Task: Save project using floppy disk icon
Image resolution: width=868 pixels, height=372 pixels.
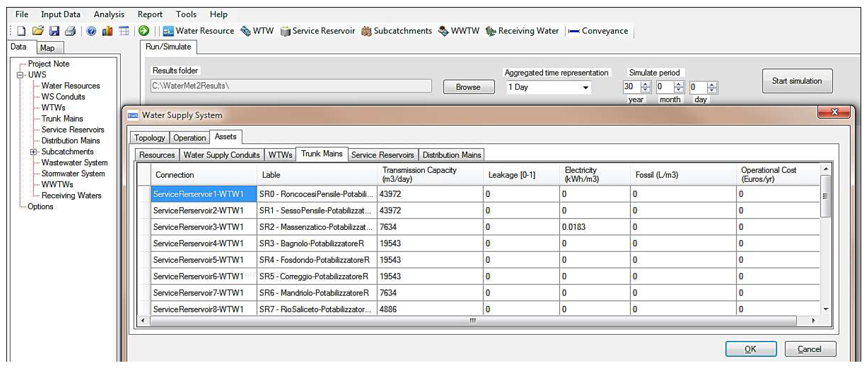Action: [x=54, y=31]
